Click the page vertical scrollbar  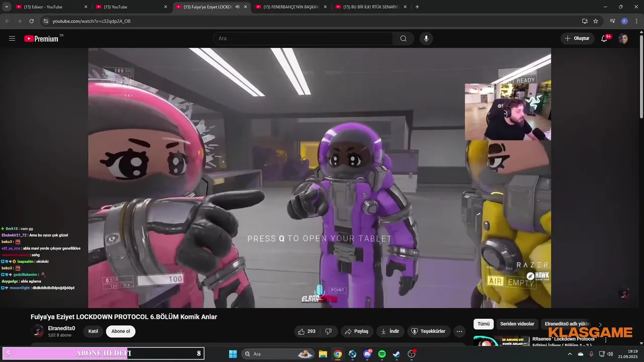pyautogui.click(x=641, y=75)
